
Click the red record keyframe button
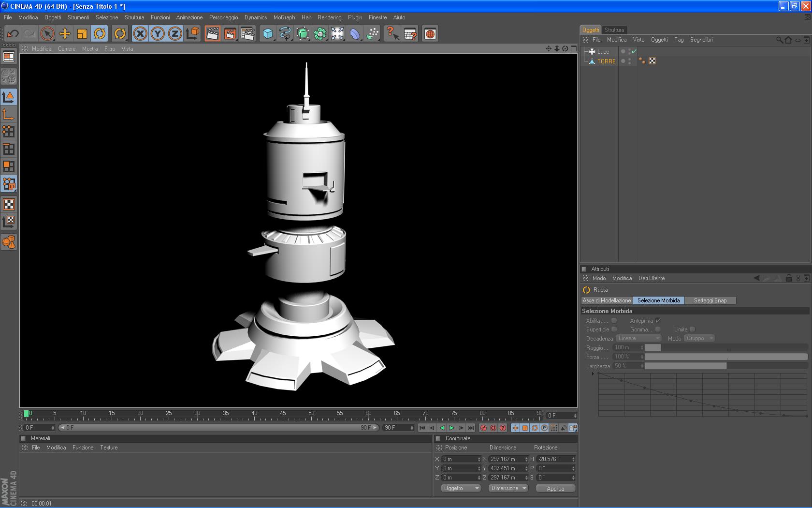point(483,428)
